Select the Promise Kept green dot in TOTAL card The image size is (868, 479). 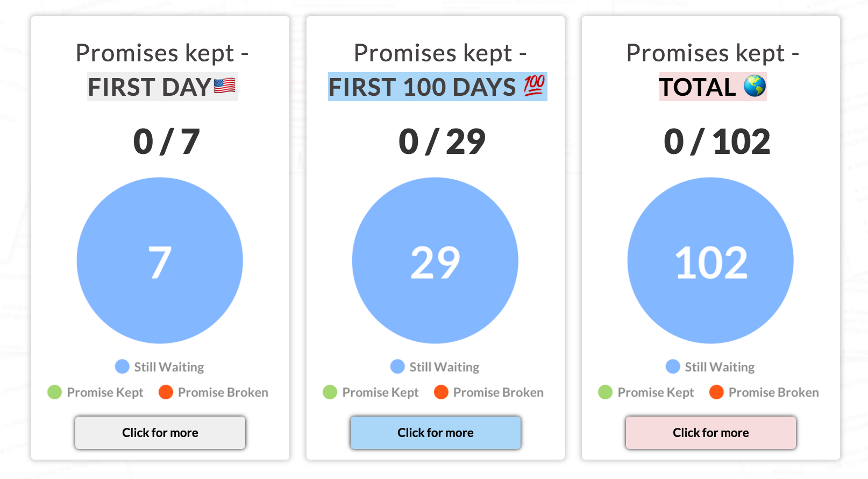pyautogui.click(x=604, y=392)
